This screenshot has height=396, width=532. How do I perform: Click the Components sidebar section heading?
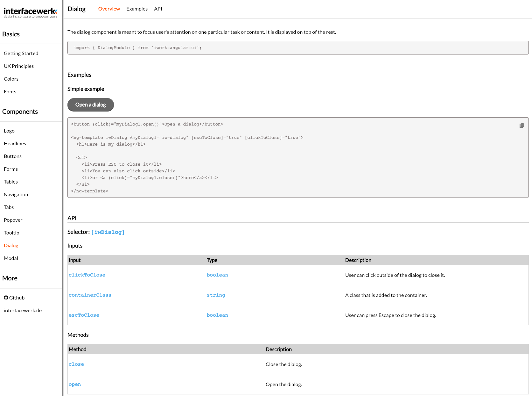(x=20, y=112)
